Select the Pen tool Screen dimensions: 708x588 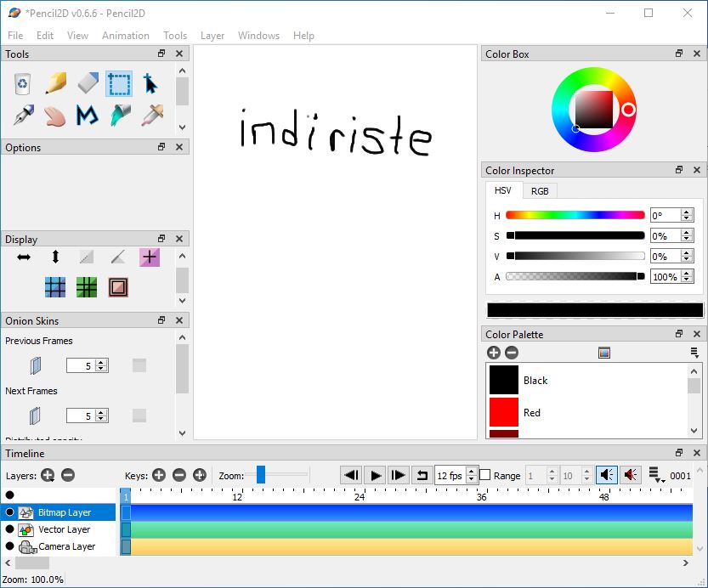(24, 116)
